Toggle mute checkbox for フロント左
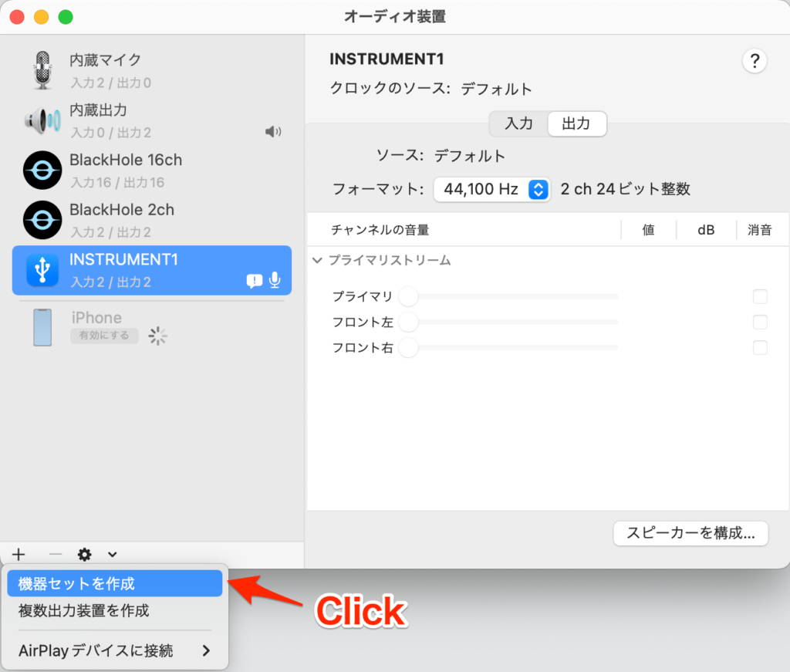 point(760,322)
